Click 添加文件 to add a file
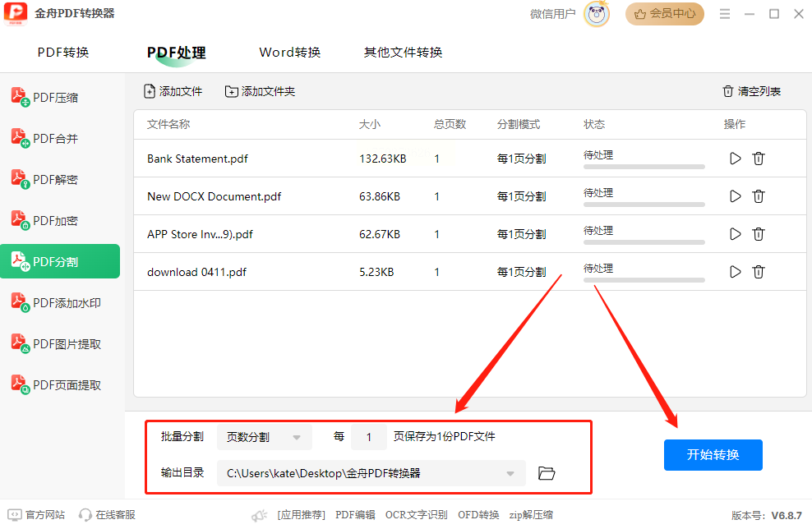The height and width of the screenshot is (529, 812). [x=173, y=92]
